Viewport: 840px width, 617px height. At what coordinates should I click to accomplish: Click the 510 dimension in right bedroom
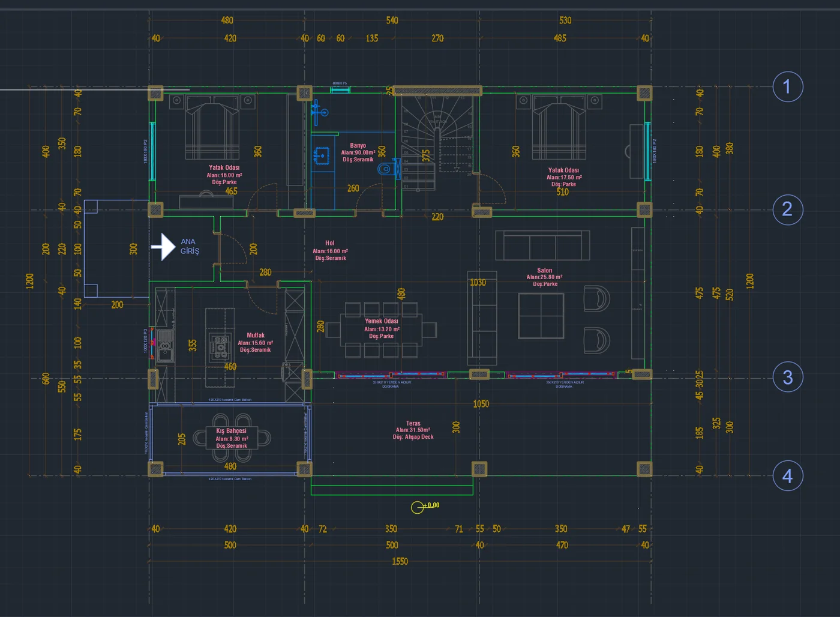pyautogui.click(x=562, y=192)
